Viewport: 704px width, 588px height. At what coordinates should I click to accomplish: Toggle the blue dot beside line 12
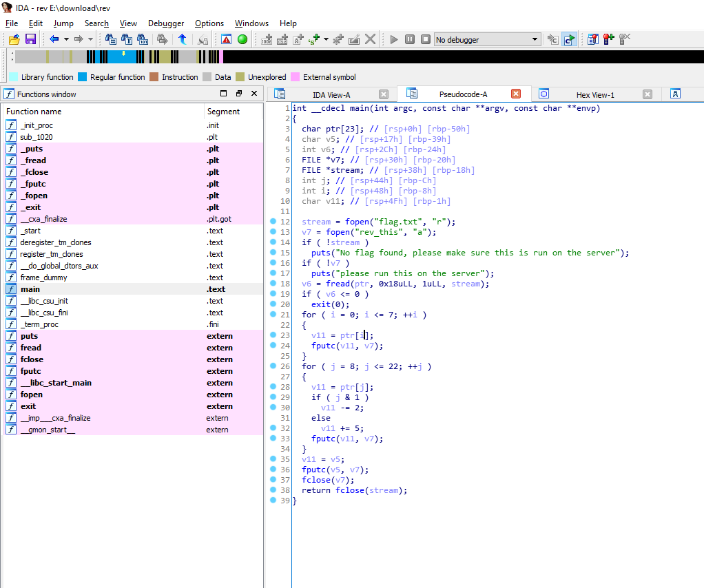[273, 222]
